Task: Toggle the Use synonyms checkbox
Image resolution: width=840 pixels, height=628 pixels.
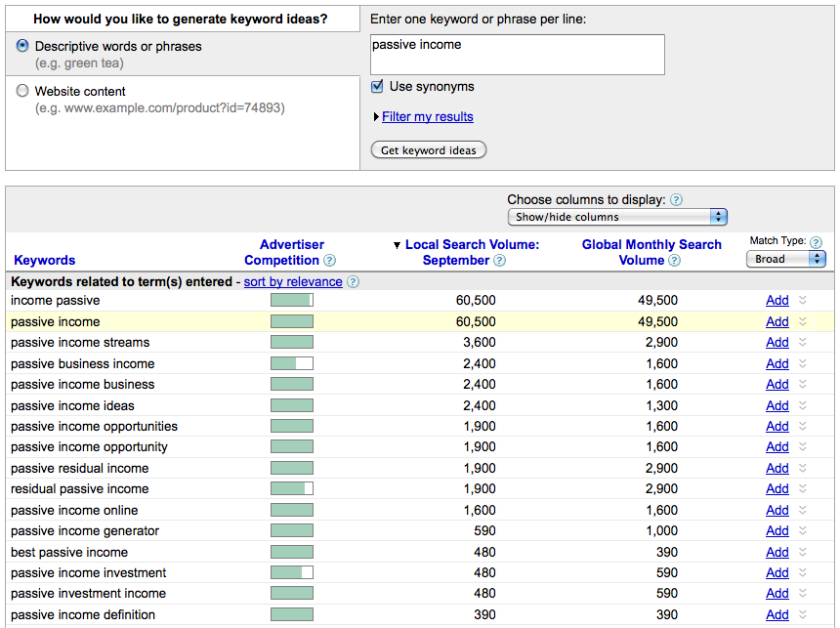Action: 377,86
